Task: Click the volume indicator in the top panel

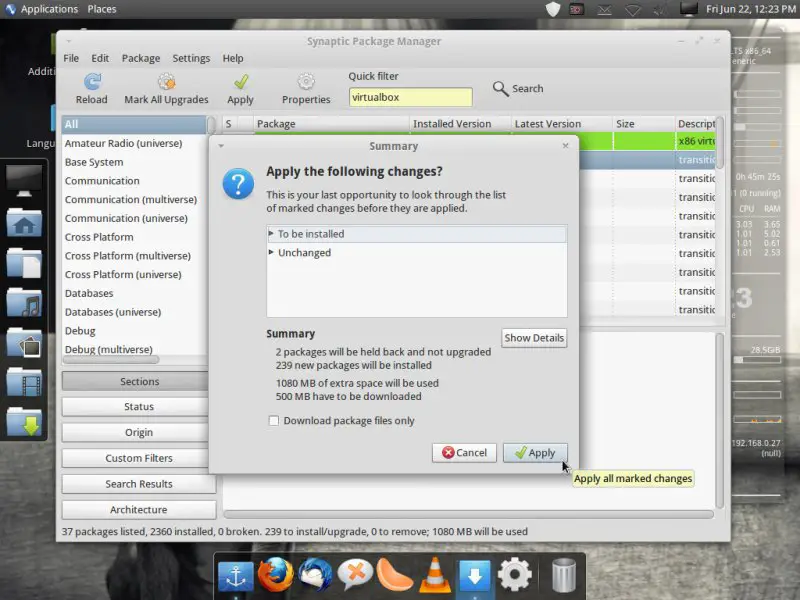Action: pos(660,9)
